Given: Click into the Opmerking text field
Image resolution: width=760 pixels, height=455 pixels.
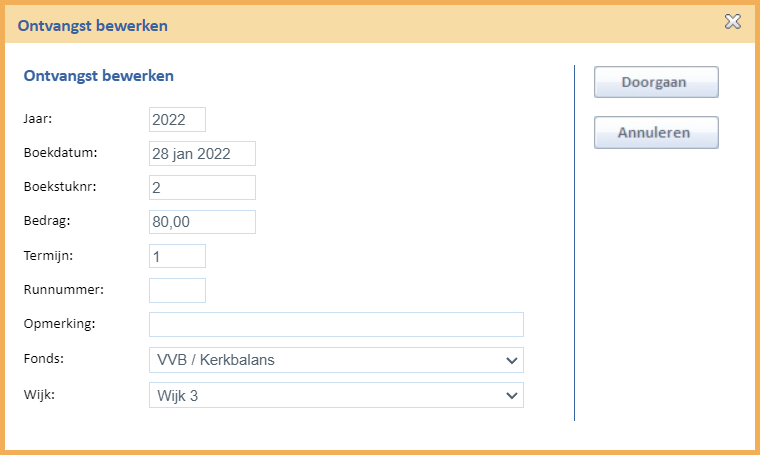Looking at the screenshot, I should [x=336, y=325].
